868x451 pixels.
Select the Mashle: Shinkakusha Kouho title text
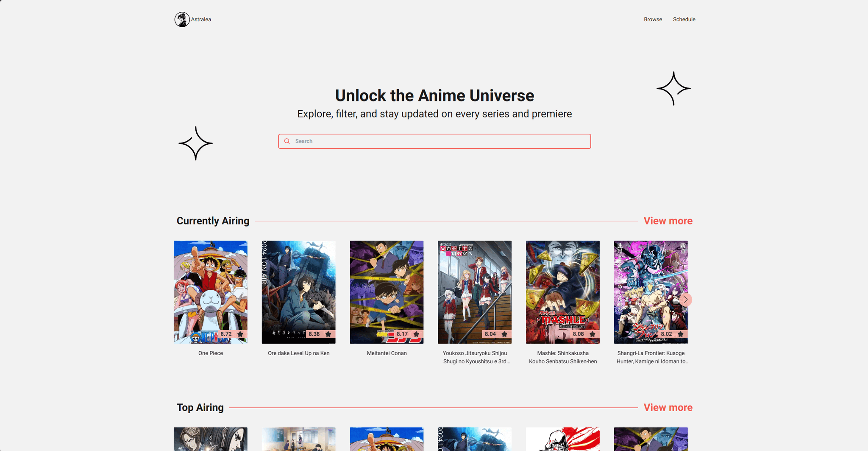click(563, 357)
